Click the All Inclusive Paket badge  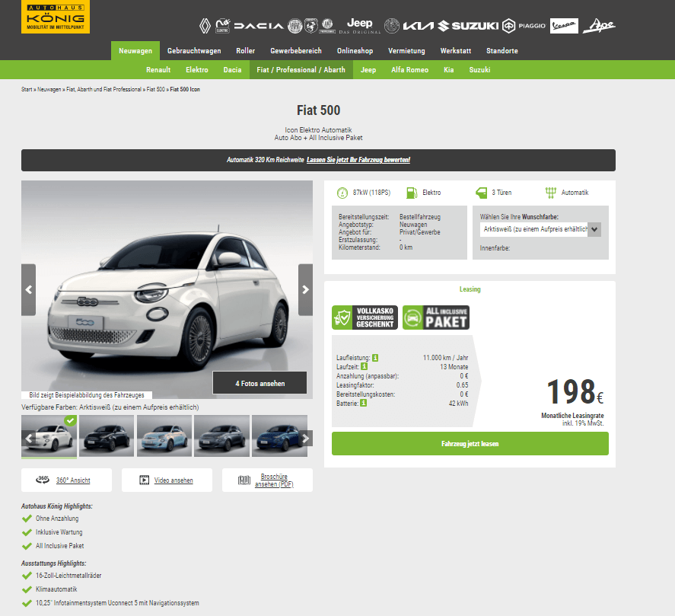tap(435, 318)
